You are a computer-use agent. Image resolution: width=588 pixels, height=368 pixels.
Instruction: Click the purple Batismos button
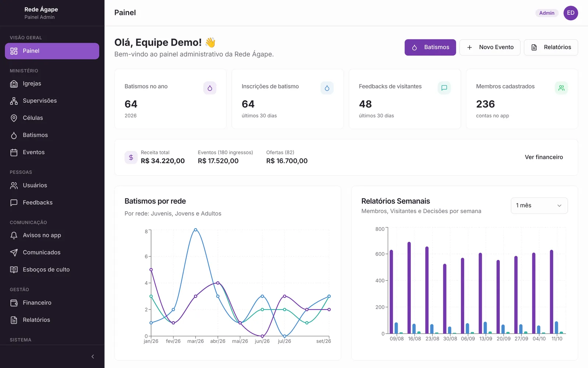point(430,47)
